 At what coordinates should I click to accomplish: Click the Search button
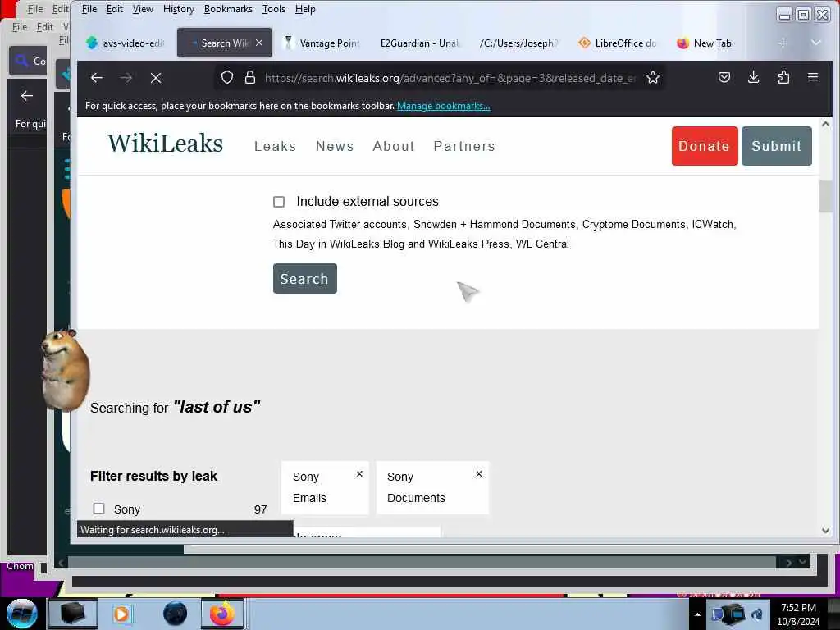click(x=305, y=279)
